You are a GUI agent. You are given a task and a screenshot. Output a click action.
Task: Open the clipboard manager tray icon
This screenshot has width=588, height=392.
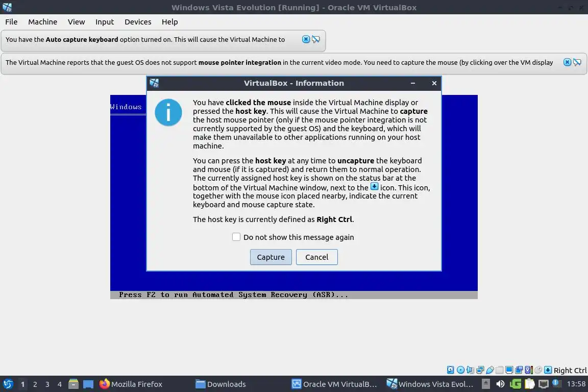tap(530, 384)
